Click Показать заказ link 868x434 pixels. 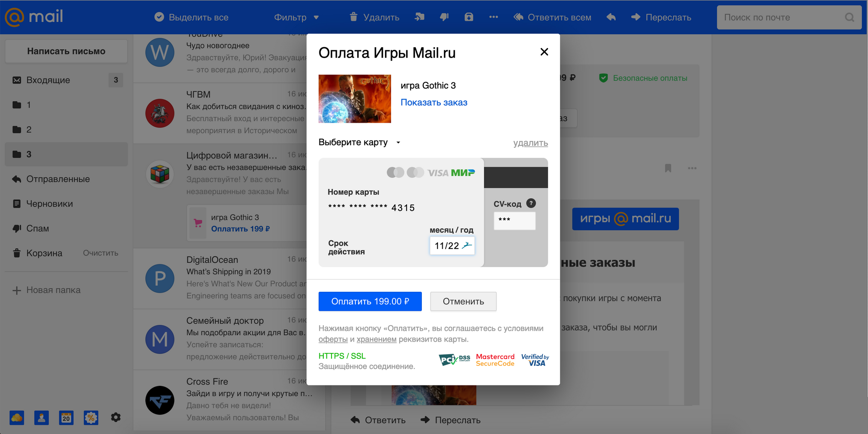(x=434, y=102)
